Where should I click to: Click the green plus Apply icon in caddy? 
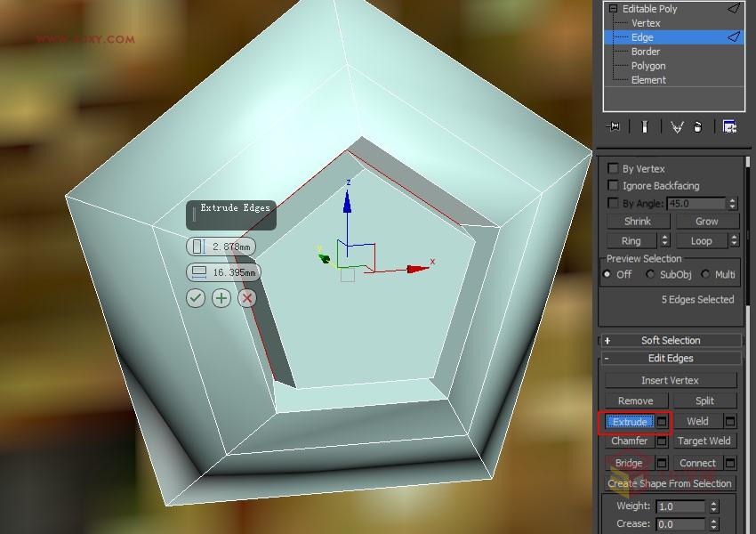220,297
